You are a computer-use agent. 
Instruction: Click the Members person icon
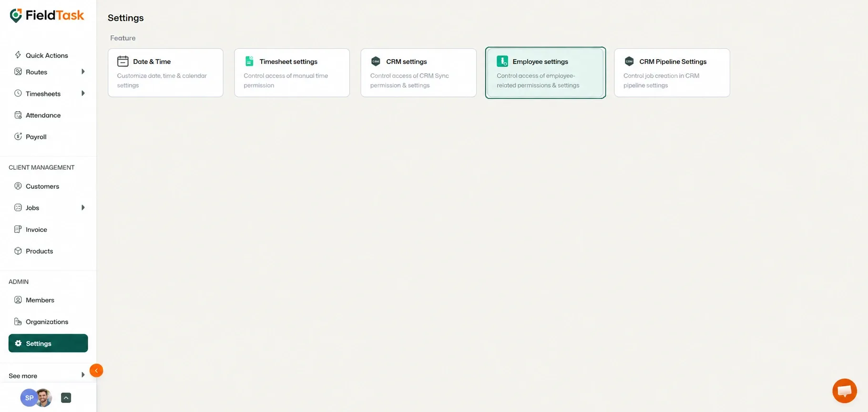18,300
